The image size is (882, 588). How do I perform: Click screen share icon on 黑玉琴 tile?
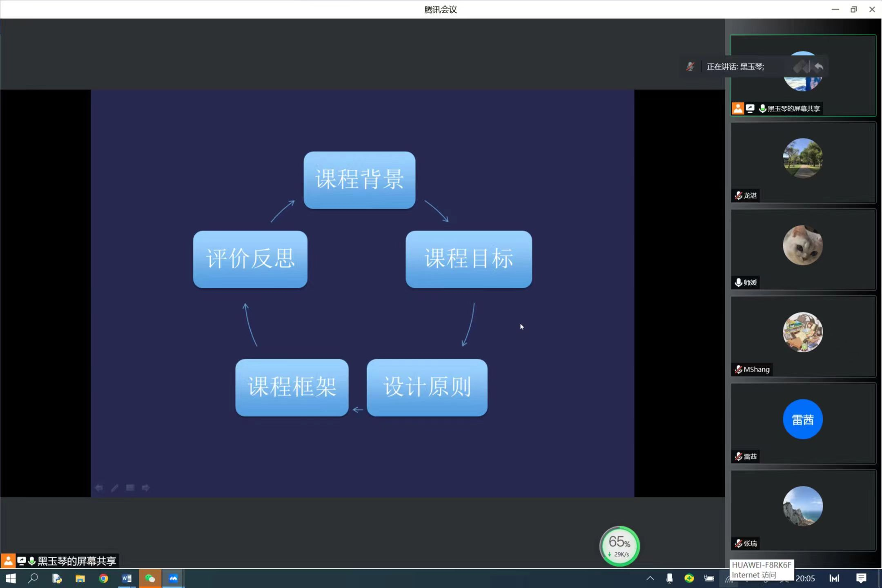pyautogui.click(x=750, y=108)
